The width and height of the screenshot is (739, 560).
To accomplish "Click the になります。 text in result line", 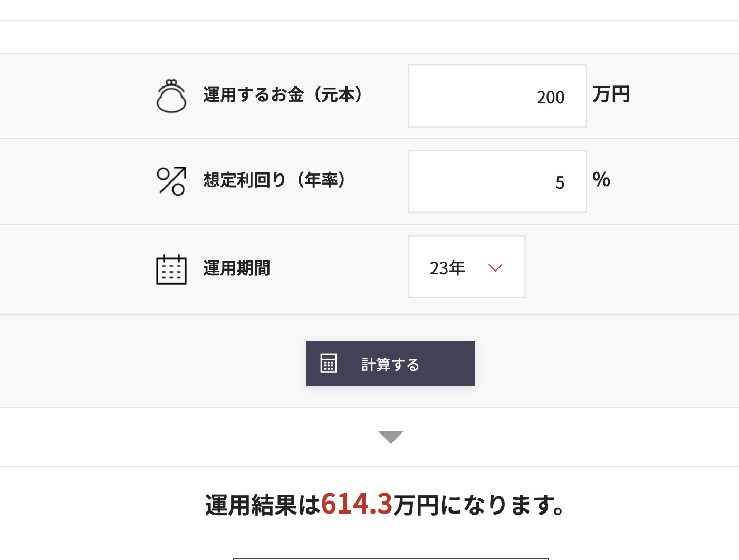I will click(x=503, y=505).
